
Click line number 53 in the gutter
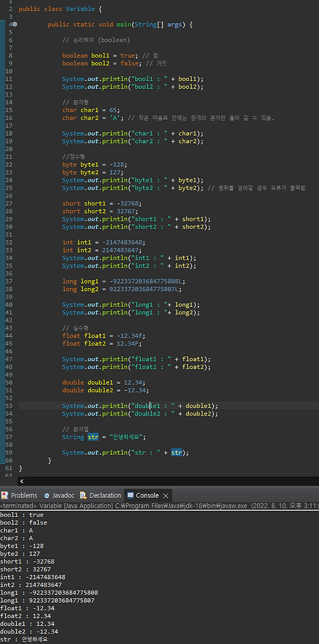pyautogui.click(x=9, y=406)
